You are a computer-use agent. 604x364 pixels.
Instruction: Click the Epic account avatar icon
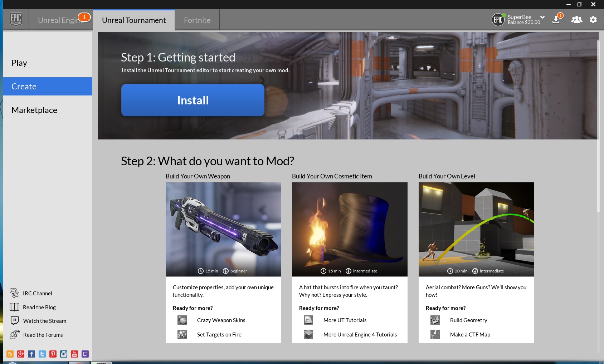coord(498,20)
